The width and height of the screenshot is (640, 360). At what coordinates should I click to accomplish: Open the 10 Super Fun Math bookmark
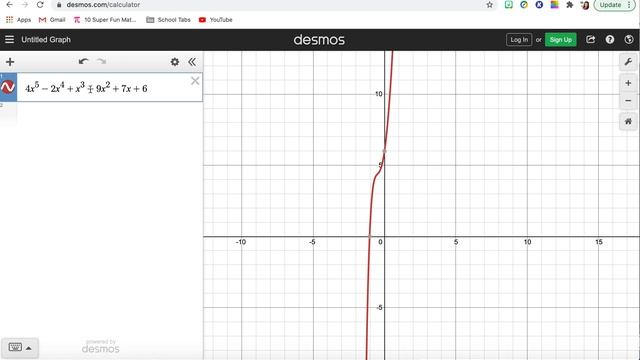(x=105, y=20)
